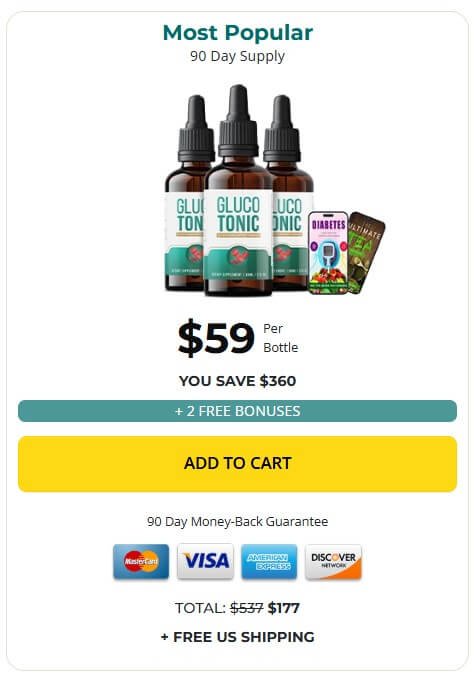Image resolution: width=474 pixels, height=677 pixels.
Task: Click the You Save $360 text
Action: (237, 381)
